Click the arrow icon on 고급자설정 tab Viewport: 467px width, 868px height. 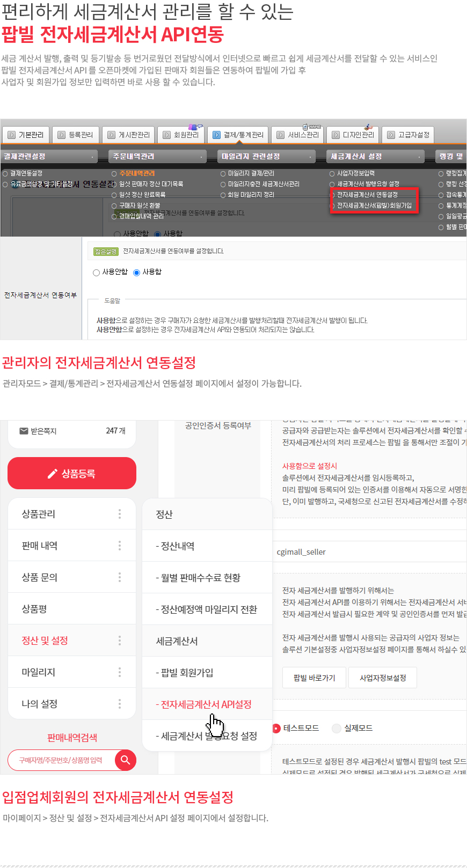[x=391, y=135]
